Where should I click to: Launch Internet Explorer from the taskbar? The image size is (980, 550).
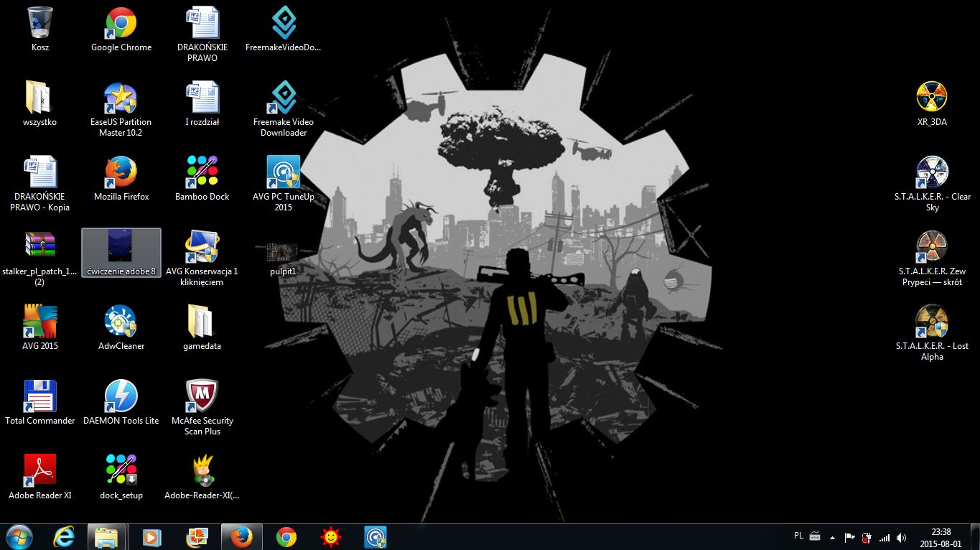[64, 536]
